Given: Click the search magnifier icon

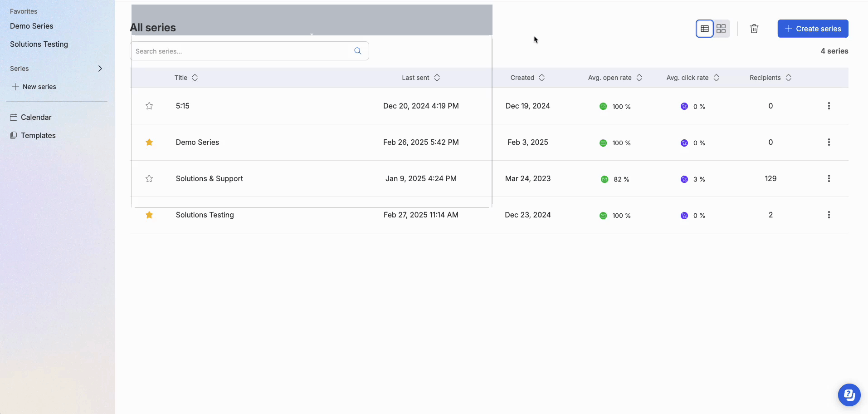Looking at the screenshot, I should 358,51.
